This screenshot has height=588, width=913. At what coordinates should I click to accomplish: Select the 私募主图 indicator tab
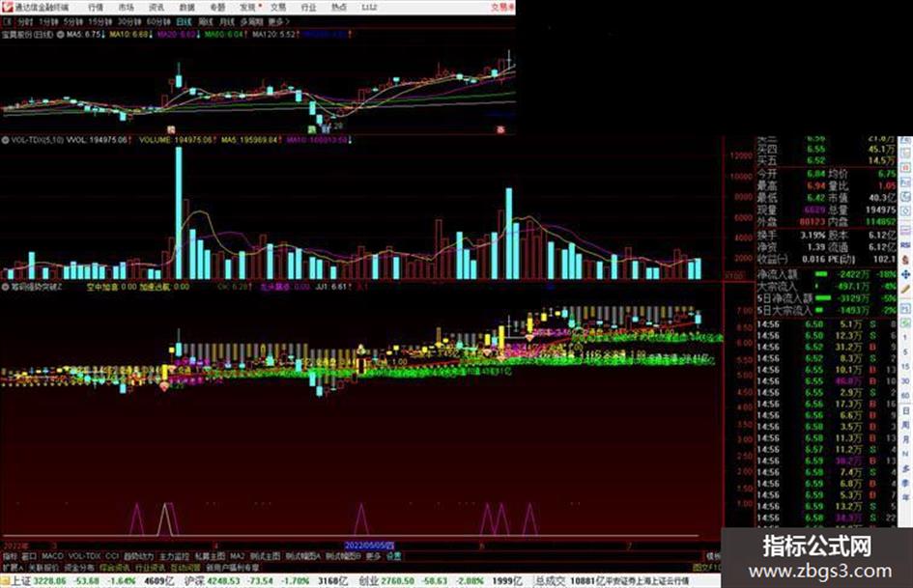click(210, 556)
